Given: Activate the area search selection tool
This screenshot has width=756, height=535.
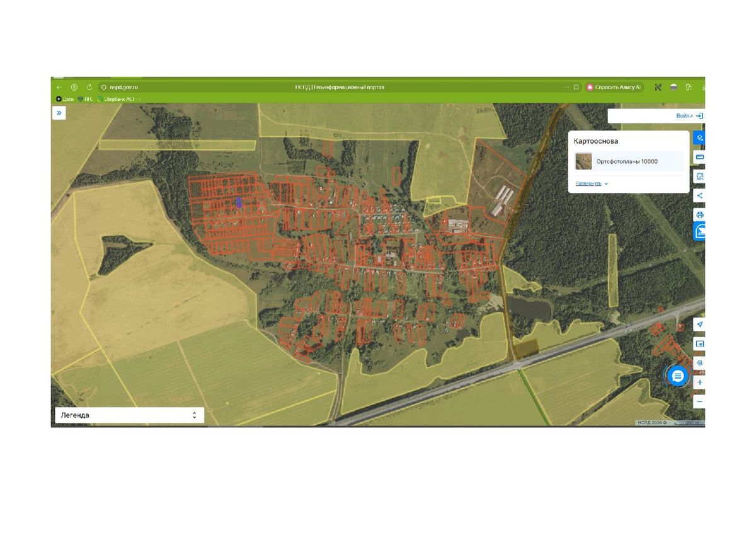Looking at the screenshot, I should [699, 176].
